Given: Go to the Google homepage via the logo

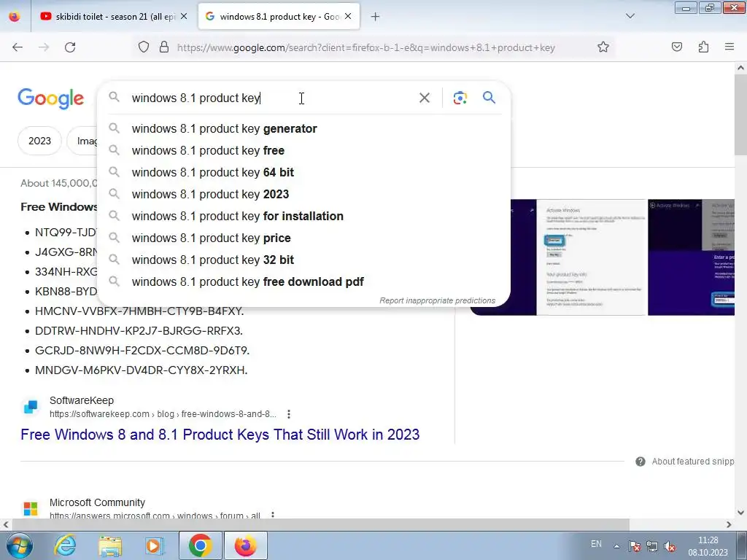Looking at the screenshot, I should tap(51, 98).
